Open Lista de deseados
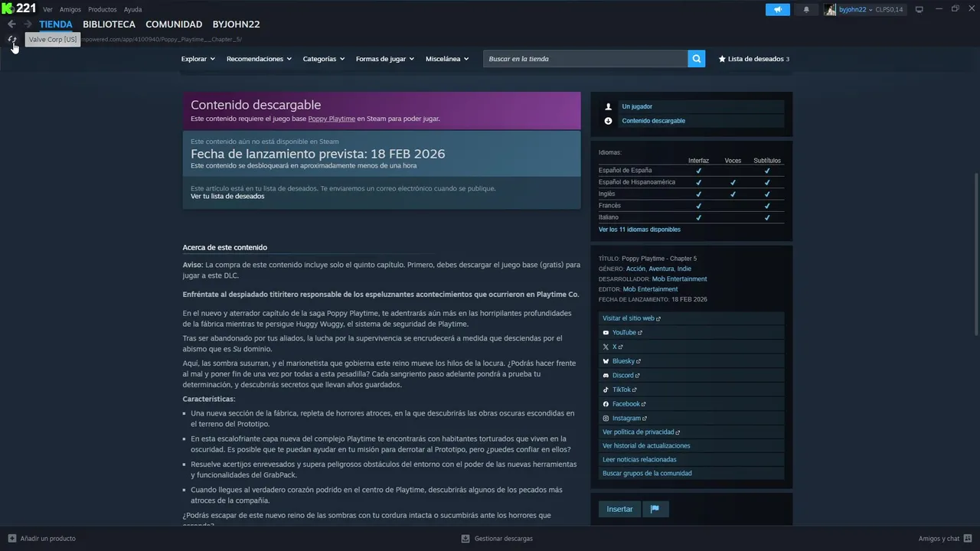980x551 pixels. (x=756, y=59)
